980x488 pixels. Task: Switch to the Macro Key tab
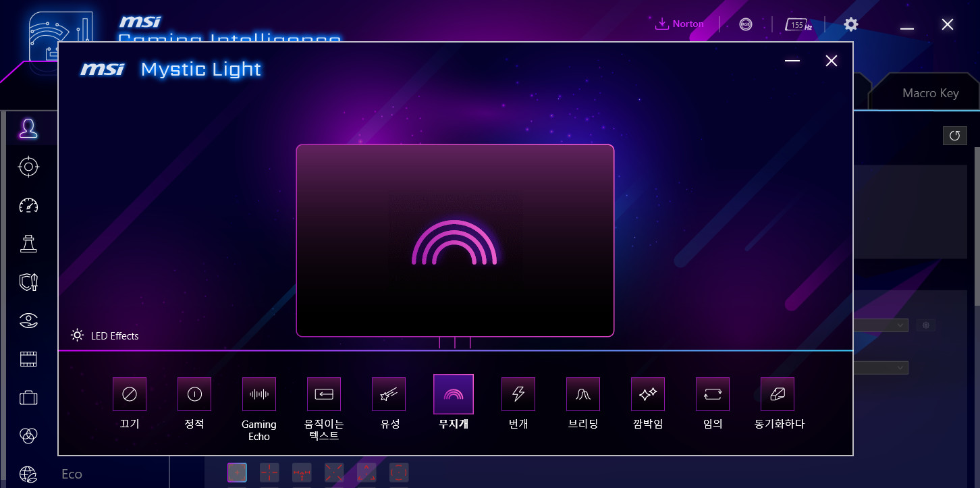pyautogui.click(x=930, y=93)
